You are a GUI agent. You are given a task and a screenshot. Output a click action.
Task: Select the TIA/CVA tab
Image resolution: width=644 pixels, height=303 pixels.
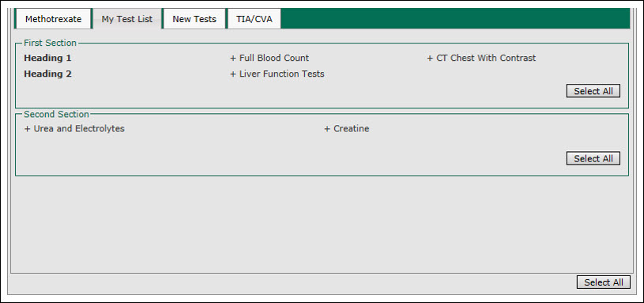pos(254,19)
